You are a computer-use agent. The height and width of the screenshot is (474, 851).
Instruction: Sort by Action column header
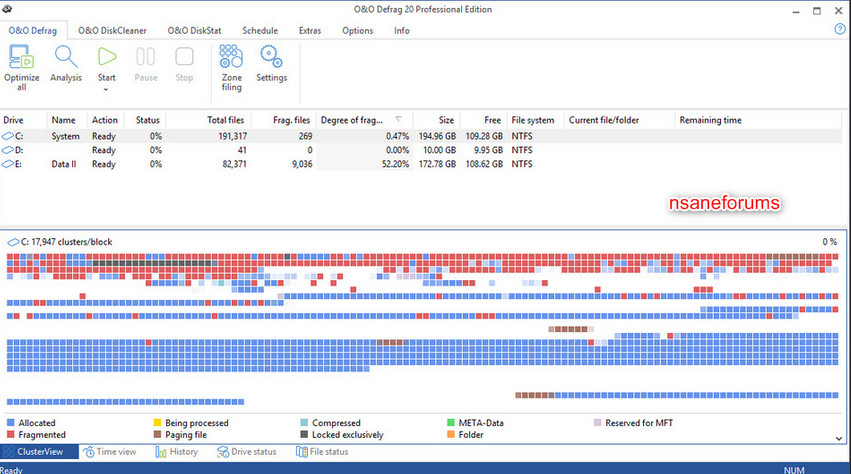click(x=105, y=120)
